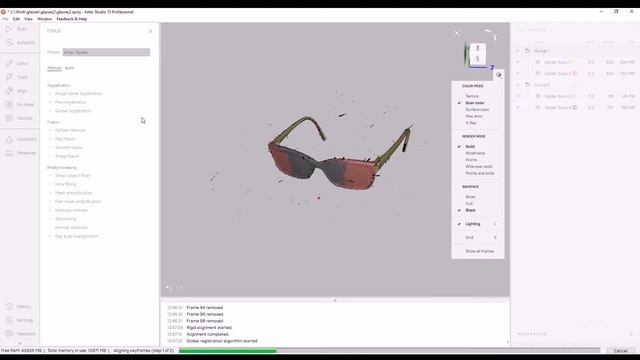Click the fit-to-view icon in 3D viewport
640x360 pixels.
pyautogui.click(x=457, y=33)
